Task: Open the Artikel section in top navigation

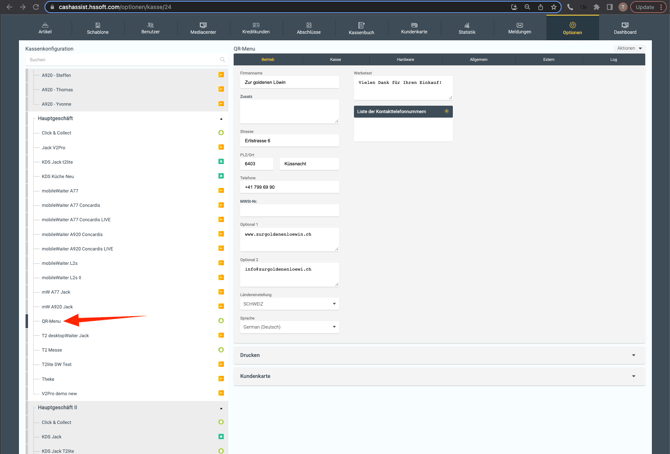Action: [45, 28]
